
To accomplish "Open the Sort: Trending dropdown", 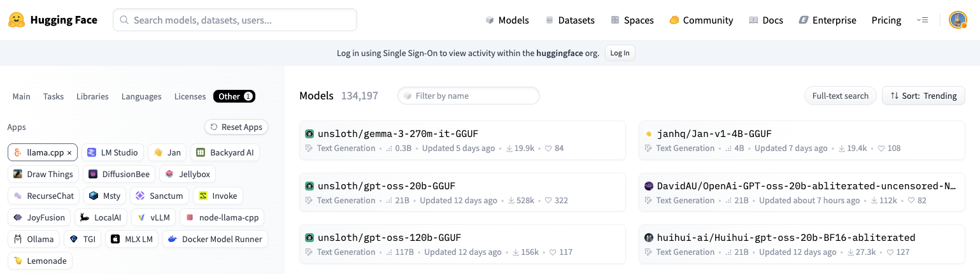I will [x=923, y=96].
